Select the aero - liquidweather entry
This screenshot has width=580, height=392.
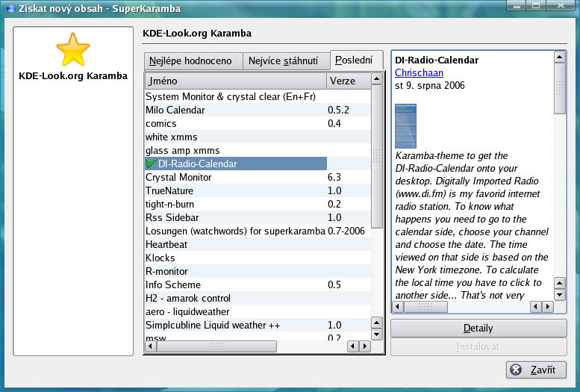click(x=258, y=311)
